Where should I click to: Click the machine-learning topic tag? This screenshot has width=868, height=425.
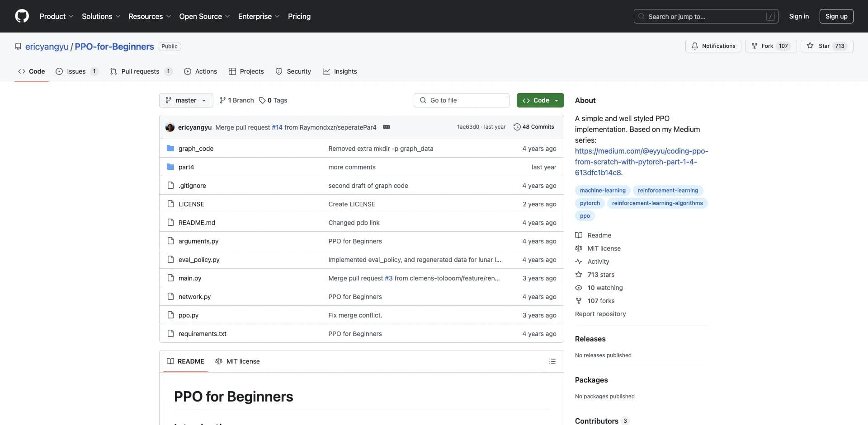[603, 191]
